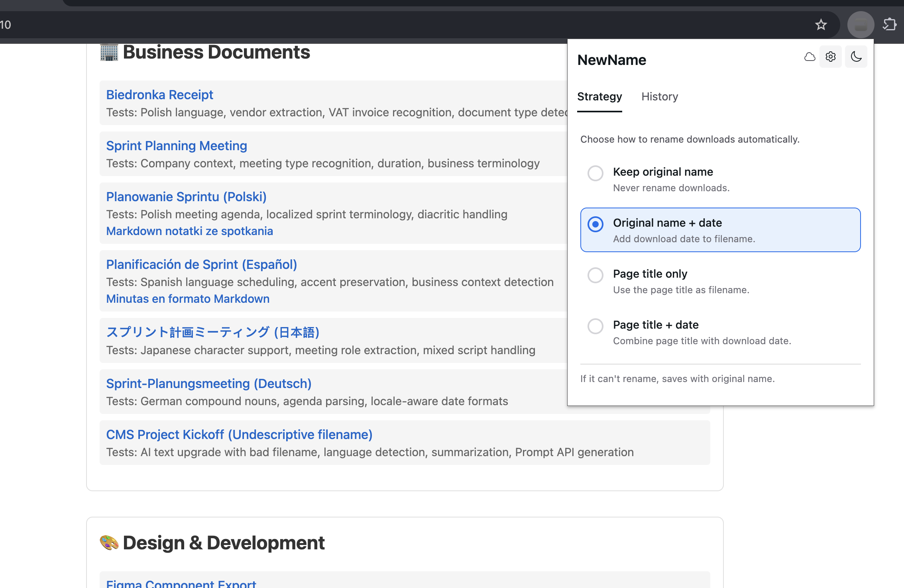Open Sprint Planning Meeting link
904x588 pixels.
[x=176, y=146]
